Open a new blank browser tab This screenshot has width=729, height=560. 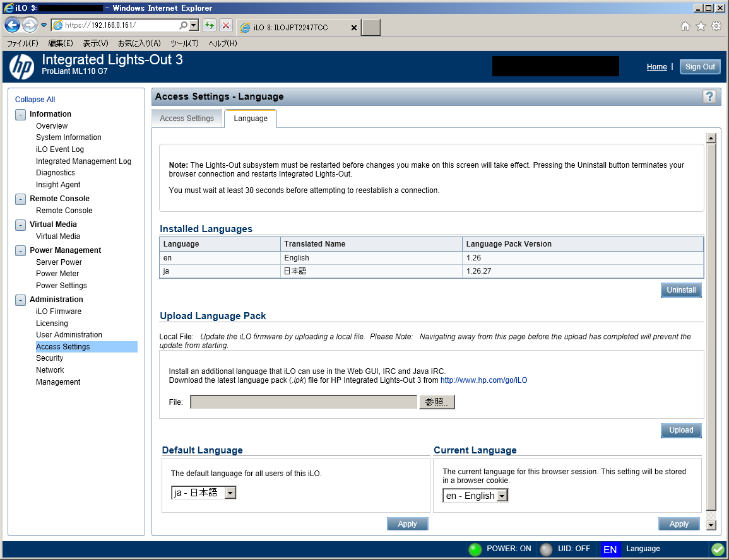(x=371, y=27)
